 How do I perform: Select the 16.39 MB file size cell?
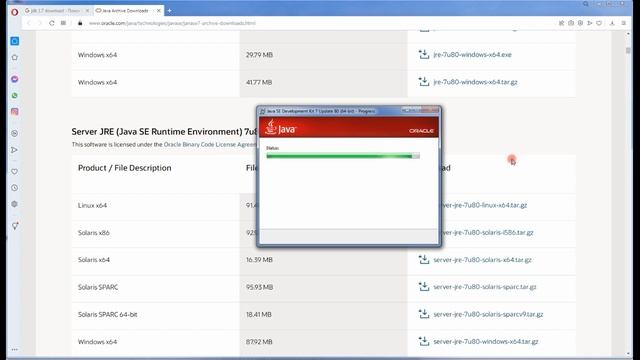[259, 260]
